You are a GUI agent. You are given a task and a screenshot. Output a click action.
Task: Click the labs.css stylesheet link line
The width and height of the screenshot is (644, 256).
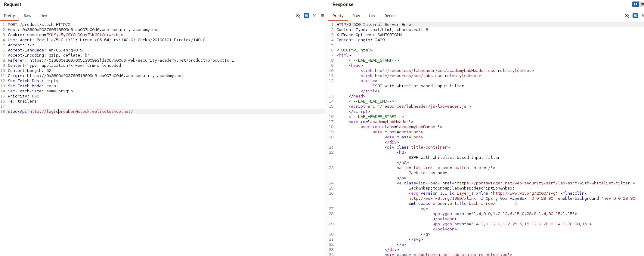coord(421,76)
